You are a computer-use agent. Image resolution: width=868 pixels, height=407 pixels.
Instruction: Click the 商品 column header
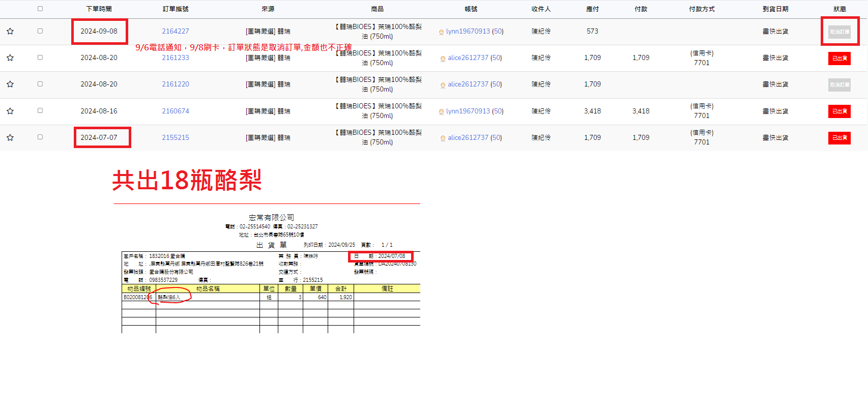[x=378, y=9]
